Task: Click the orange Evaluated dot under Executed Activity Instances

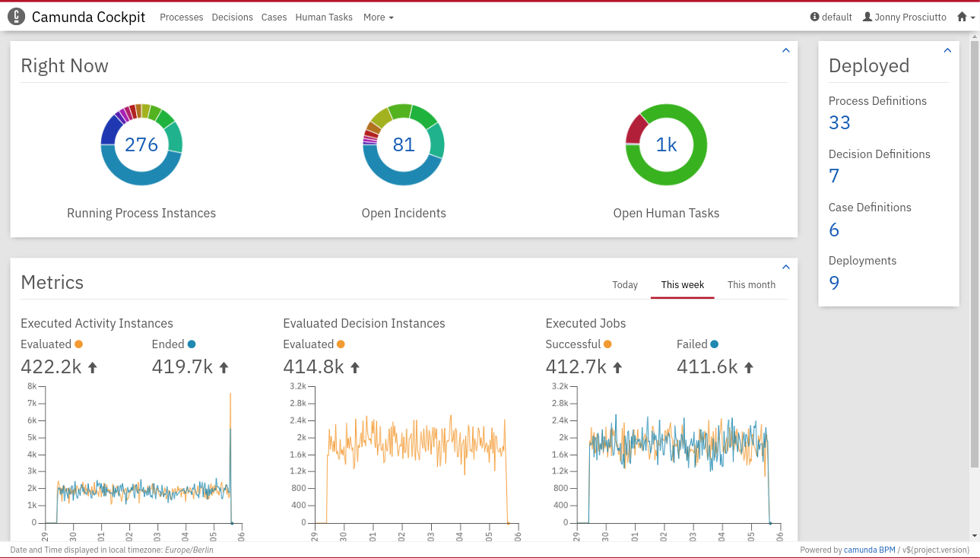Action: click(x=79, y=344)
